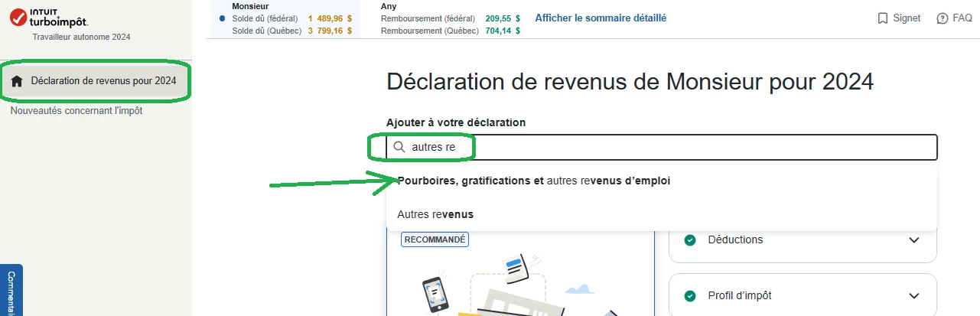Click green checkmark icon next to Déductions
Screen dimensions: 980x316
click(690, 240)
